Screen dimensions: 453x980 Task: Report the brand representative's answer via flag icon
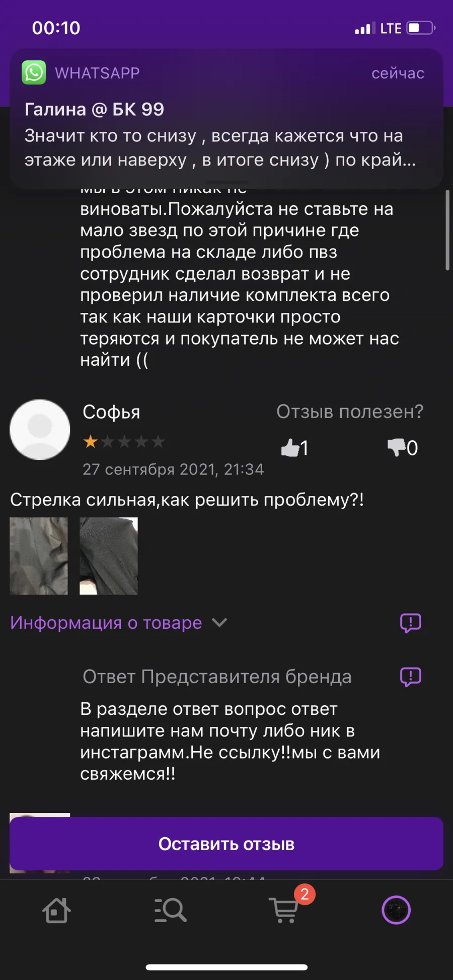411,677
